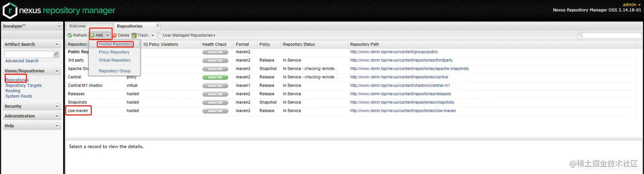Choose Virtual Repository from Add menu

click(x=115, y=60)
